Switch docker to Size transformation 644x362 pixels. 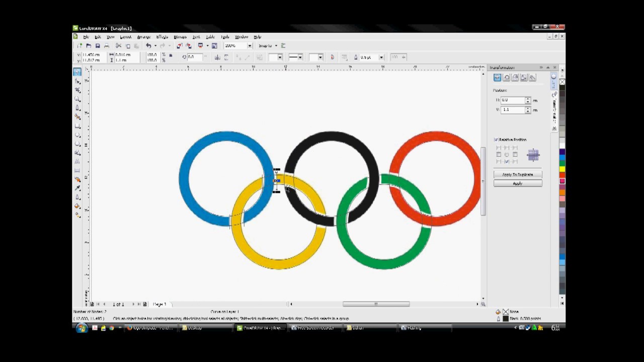(524, 77)
